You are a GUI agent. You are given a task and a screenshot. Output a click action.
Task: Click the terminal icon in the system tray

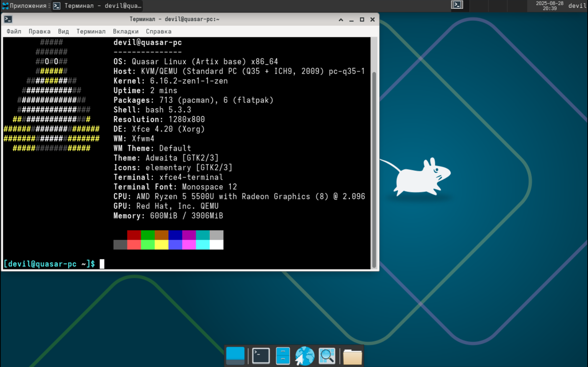(x=457, y=5)
